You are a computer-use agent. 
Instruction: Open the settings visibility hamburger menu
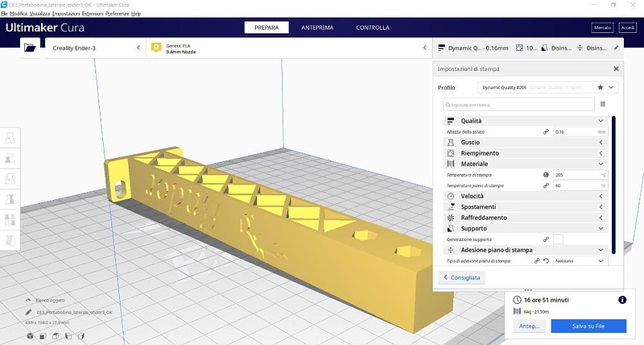[602, 104]
